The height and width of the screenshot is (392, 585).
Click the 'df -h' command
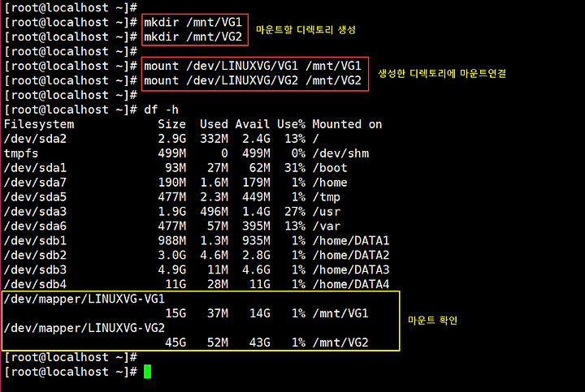[x=161, y=110]
